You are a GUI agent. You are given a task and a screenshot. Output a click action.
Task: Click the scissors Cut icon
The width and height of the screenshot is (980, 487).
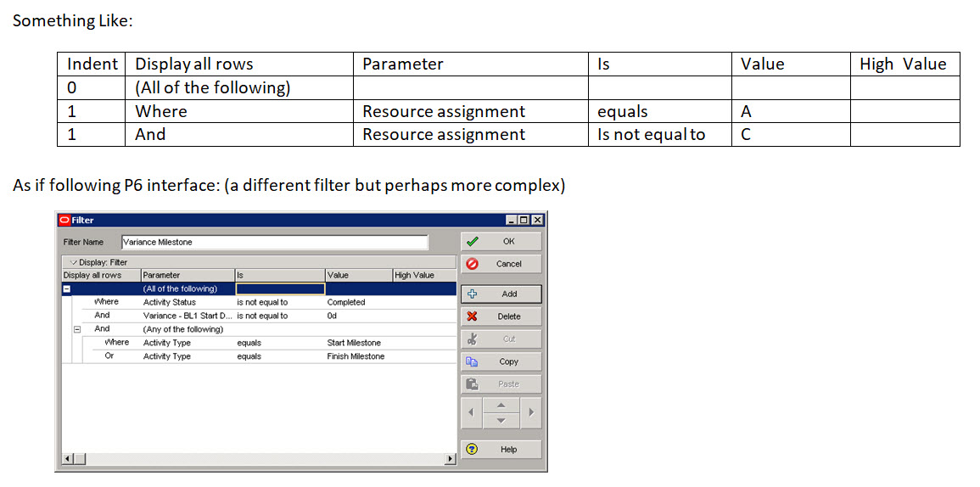[x=473, y=339]
